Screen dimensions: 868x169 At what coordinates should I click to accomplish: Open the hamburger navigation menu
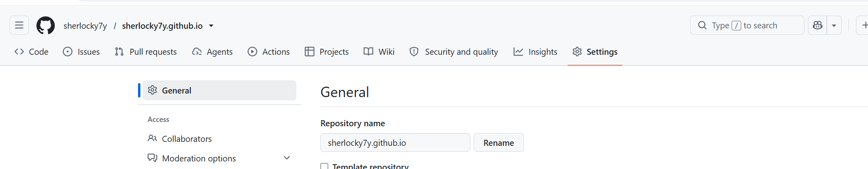point(19,26)
